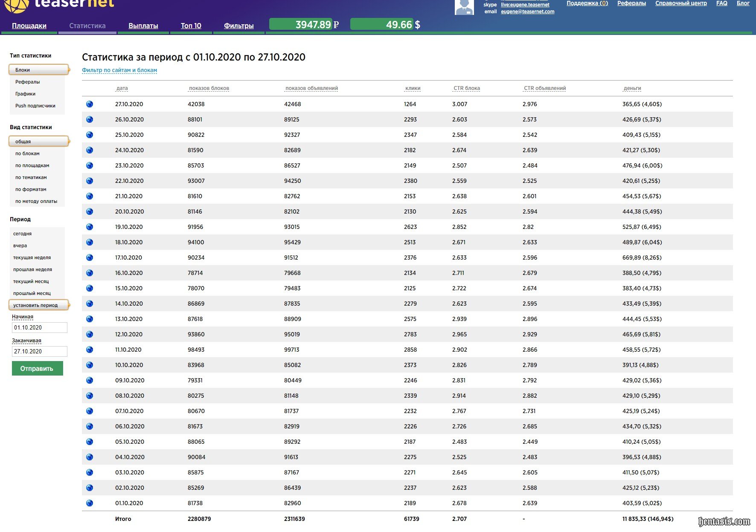
Task: Choose the 'прошлый месяц' period option
Action: (32, 293)
